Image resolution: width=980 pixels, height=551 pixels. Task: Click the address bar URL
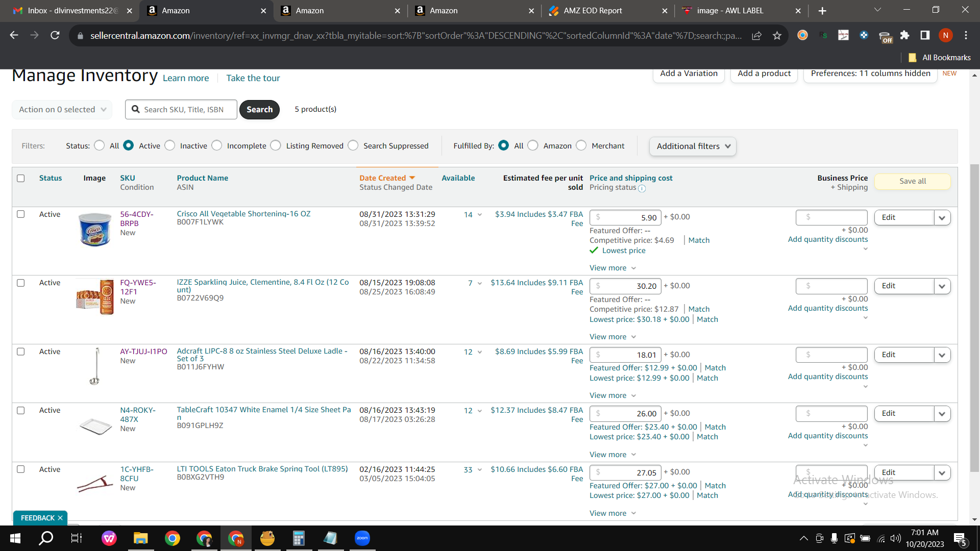[x=416, y=36]
